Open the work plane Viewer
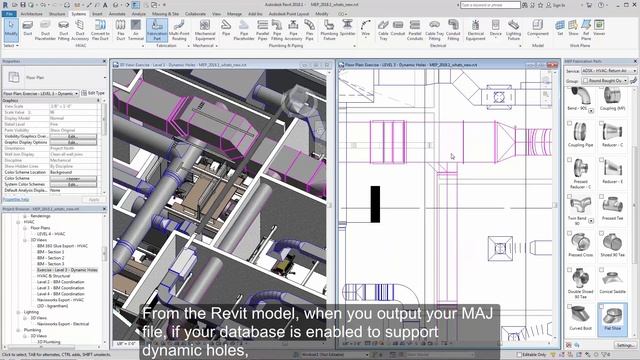Screen dimensions: 640x360 599,28
